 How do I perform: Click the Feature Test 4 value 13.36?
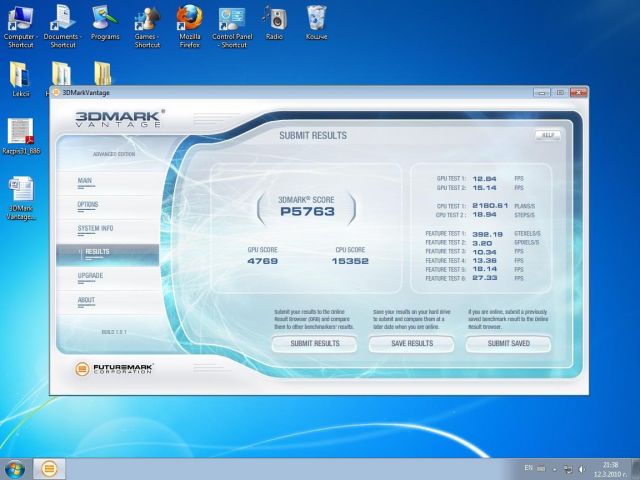pos(484,260)
